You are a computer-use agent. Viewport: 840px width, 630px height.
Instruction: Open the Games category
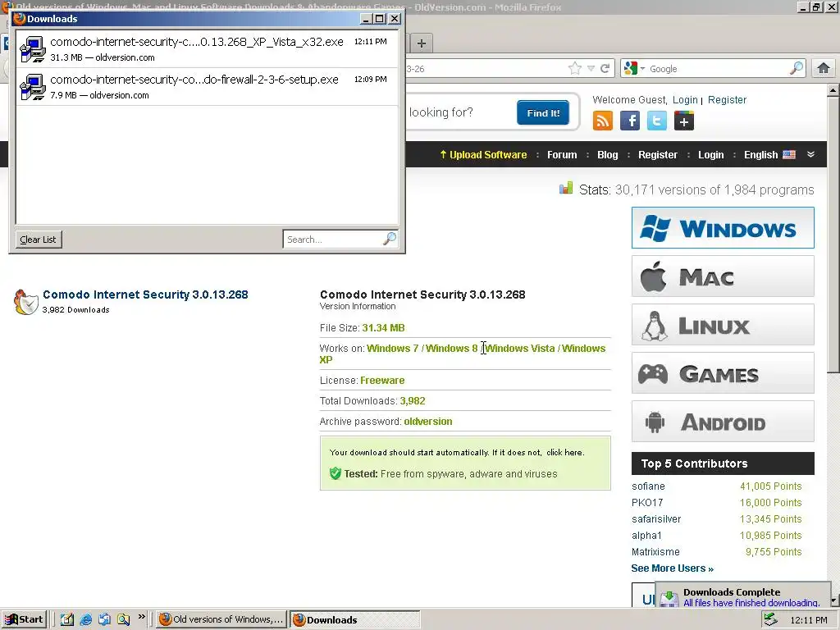pos(723,373)
